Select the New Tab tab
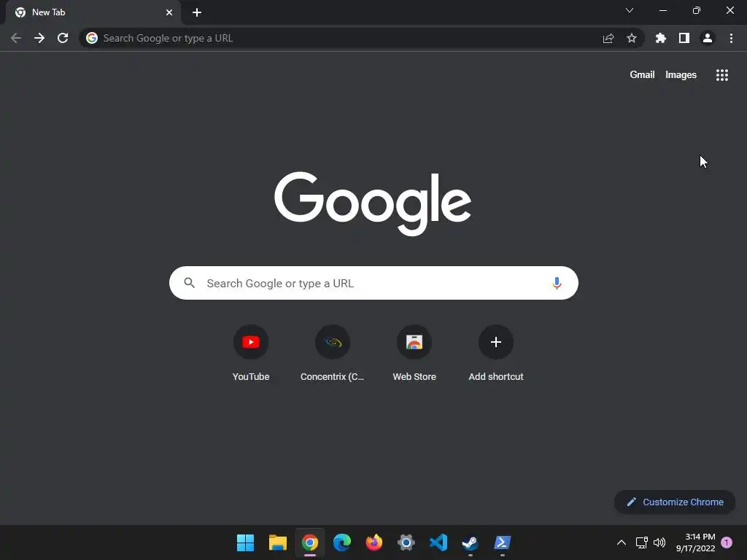Image resolution: width=747 pixels, height=560 pixels. click(93, 12)
